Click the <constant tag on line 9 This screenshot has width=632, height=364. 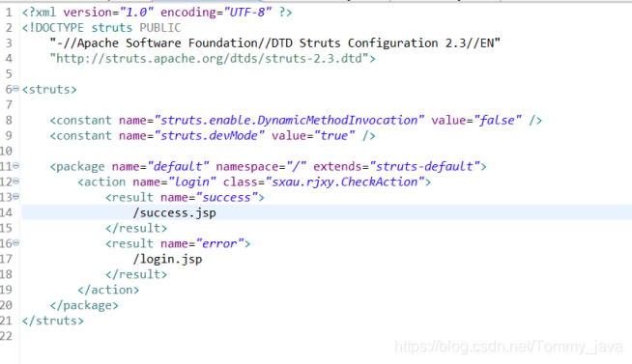80,136
